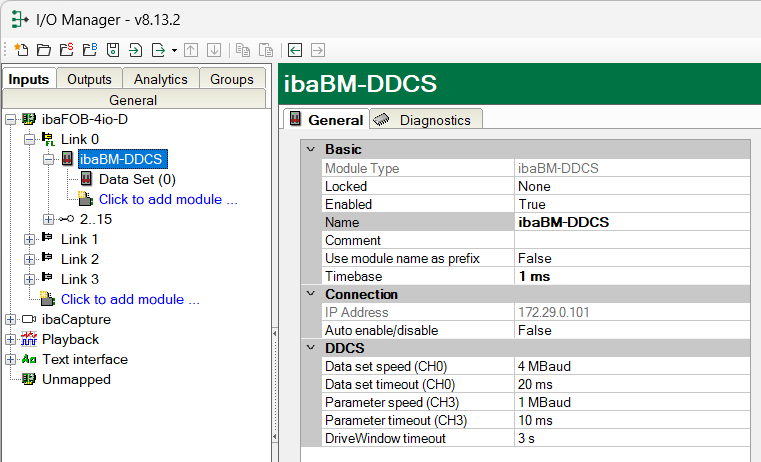Open the export button dropdown arrow

(x=174, y=49)
